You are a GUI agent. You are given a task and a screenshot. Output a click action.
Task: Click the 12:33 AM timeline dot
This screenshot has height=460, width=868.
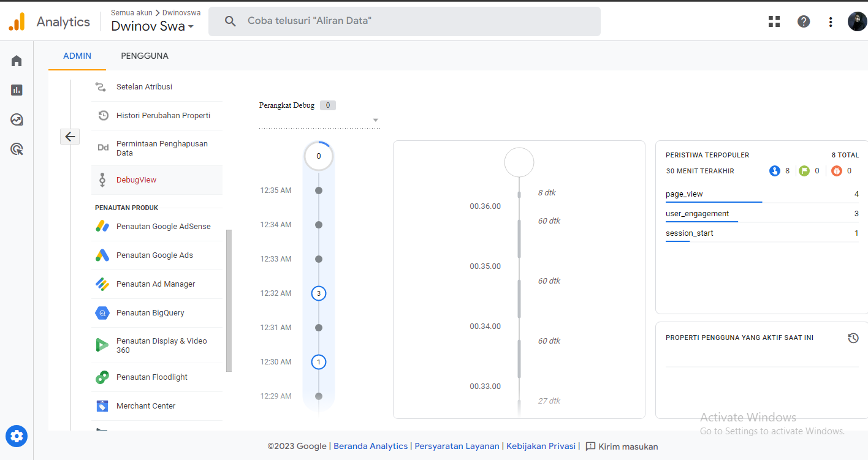pyautogui.click(x=318, y=259)
